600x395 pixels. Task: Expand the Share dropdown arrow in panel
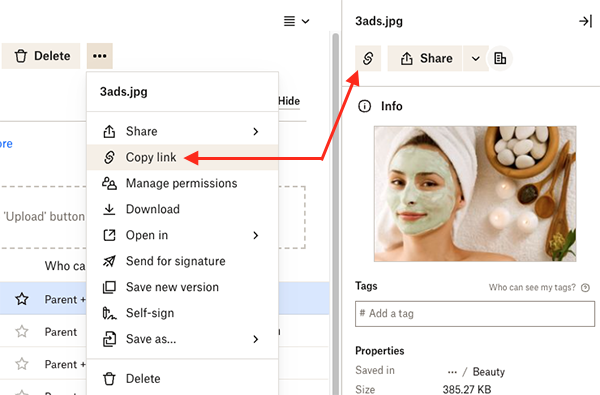[x=475, y=59]
